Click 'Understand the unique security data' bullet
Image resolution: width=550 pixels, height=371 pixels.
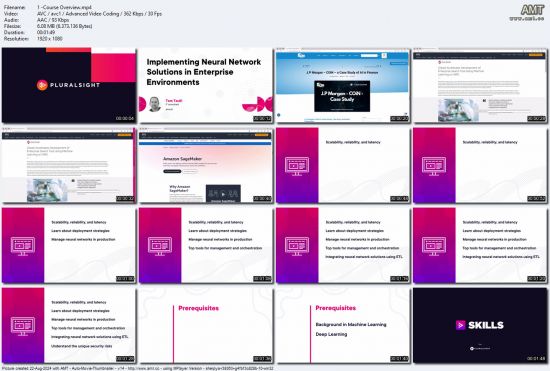[x=82, y=346]
